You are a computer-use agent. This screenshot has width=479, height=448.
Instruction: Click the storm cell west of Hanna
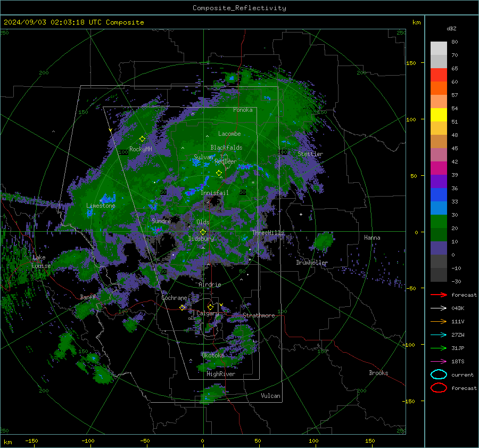point(324,241)
